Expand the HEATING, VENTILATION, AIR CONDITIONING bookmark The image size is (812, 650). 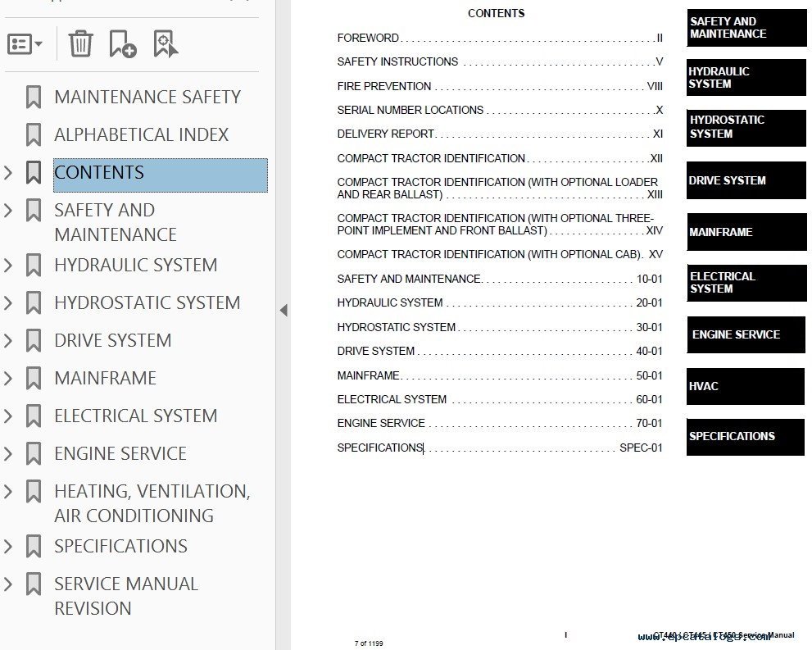tap(8, 492)
